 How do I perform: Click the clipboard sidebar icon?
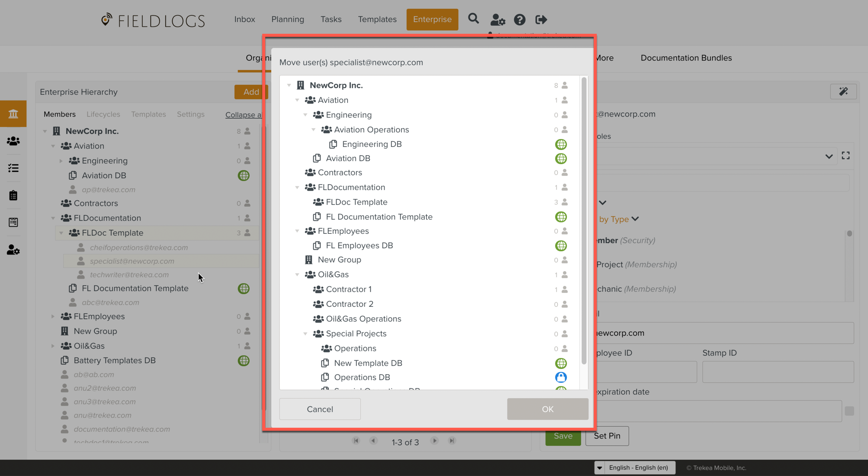(13, 195)
